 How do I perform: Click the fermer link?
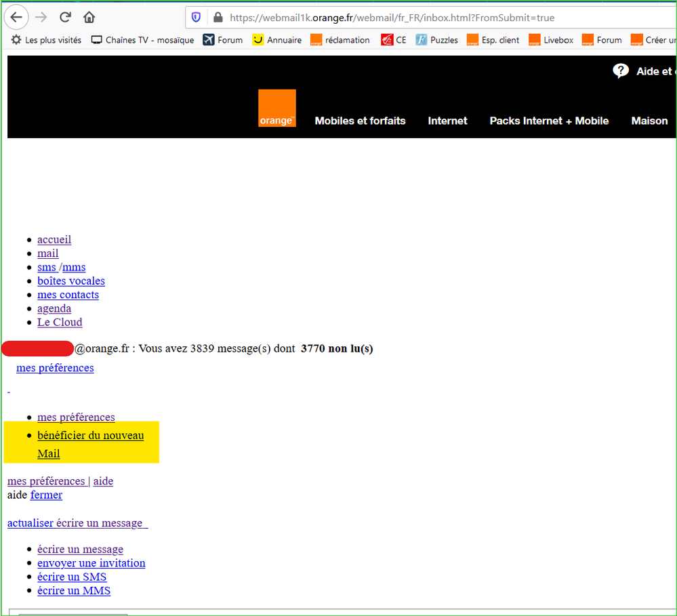pyautogui.click(x=46, y=495)
